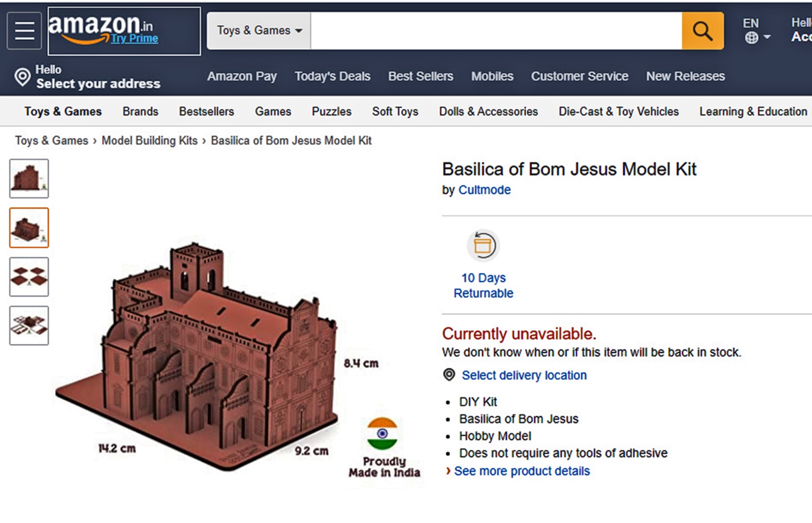
Task: Expand See more product details
Action: click(521, 471)
